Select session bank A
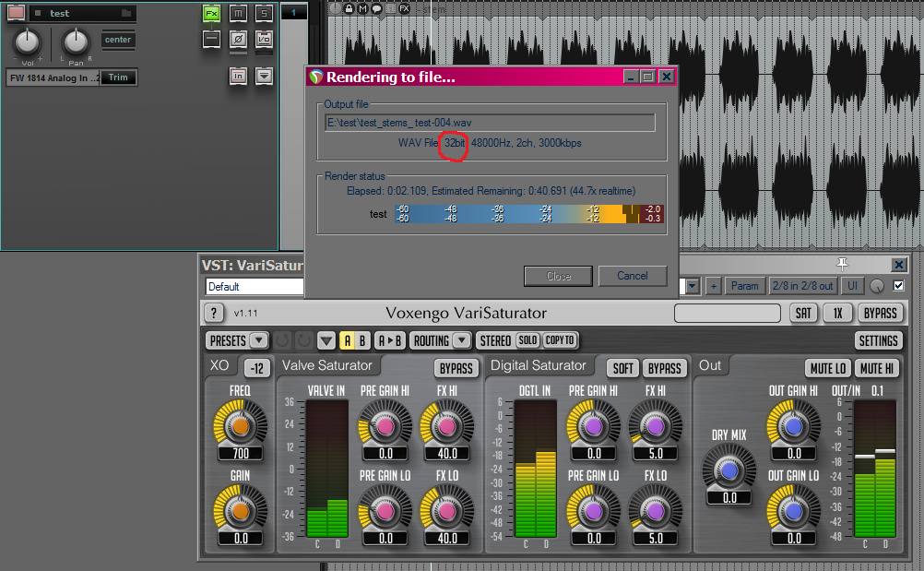 (348, 340)
